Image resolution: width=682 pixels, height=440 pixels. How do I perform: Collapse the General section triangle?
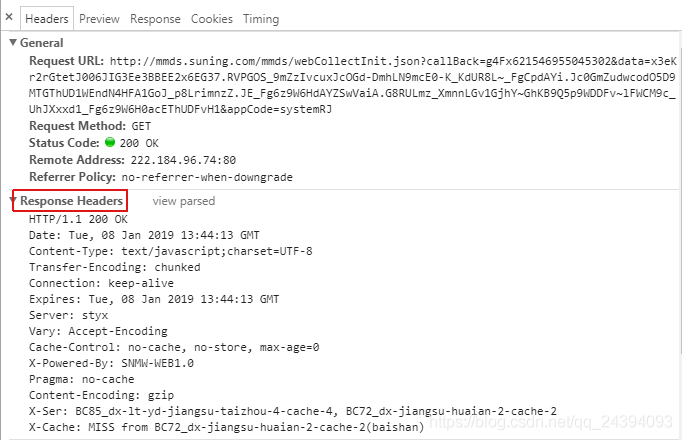13,43
